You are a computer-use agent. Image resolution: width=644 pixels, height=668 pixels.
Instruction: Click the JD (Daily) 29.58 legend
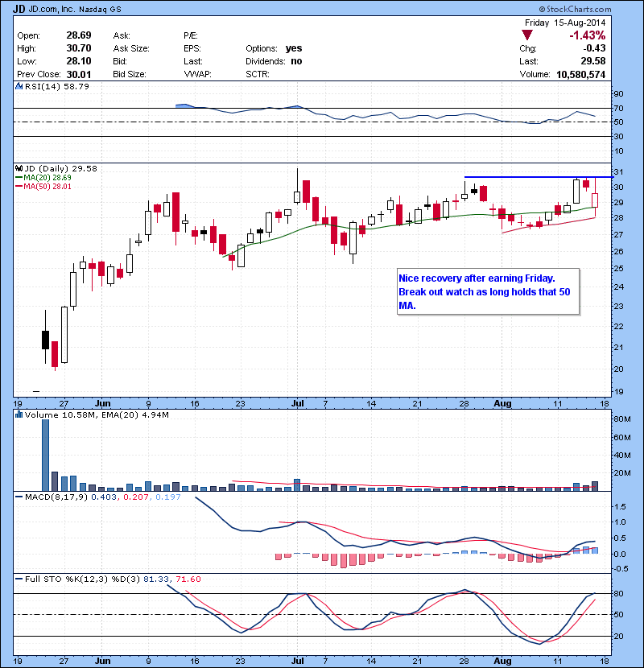[x=61, y=168]
